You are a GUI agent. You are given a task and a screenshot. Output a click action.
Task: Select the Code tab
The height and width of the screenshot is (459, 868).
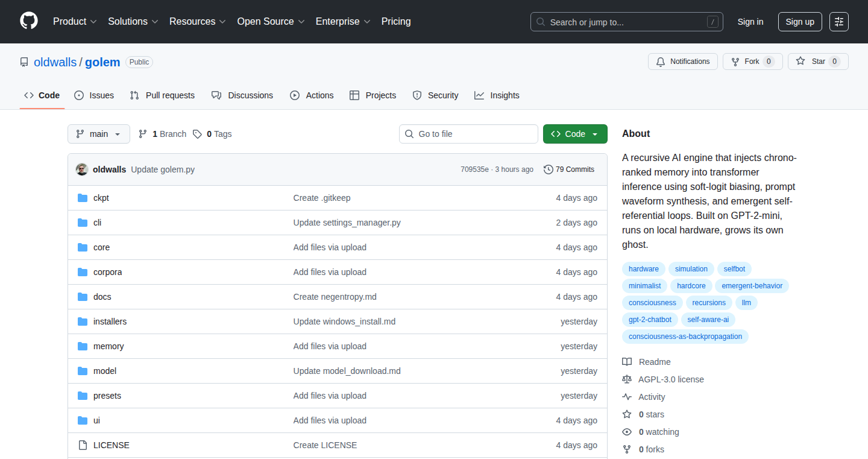coord(42,95)
